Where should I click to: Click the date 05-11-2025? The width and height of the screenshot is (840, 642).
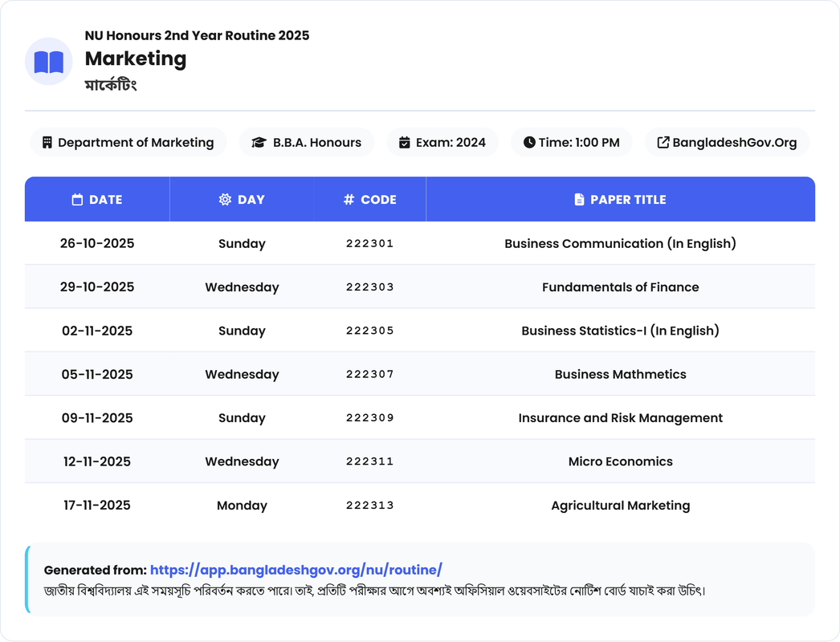point(97,375)
